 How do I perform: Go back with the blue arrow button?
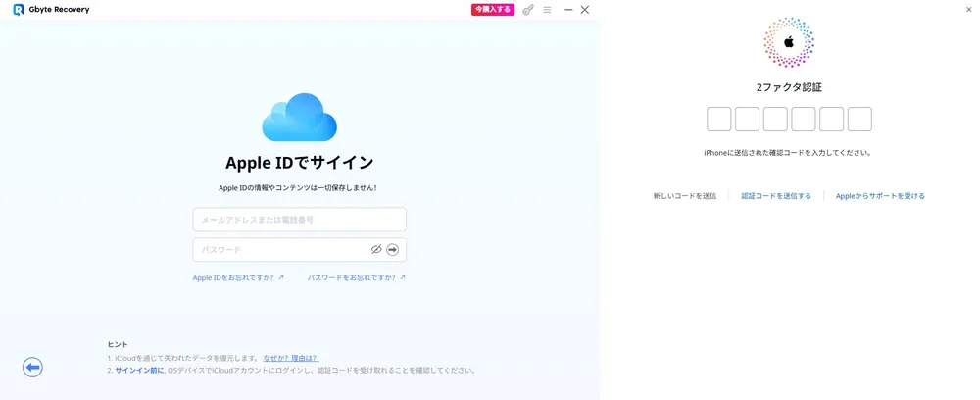[x=32, y=368]
